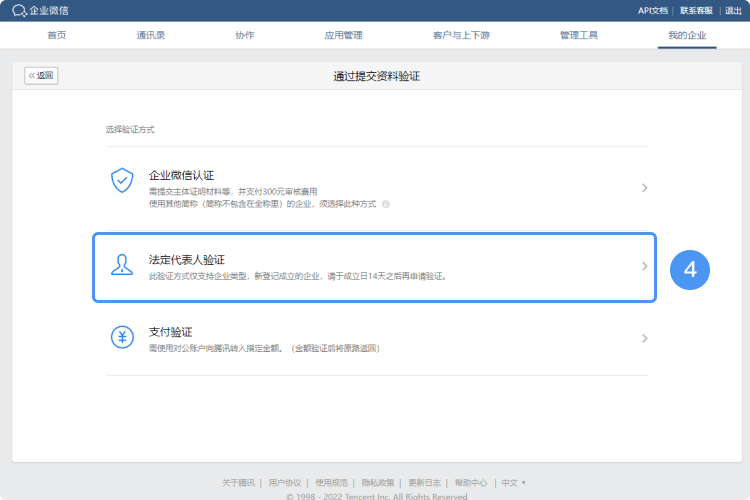The height and width of the screenshot is (500, 750).
Task: Click 退出 to log out
Action: point(733,10)
